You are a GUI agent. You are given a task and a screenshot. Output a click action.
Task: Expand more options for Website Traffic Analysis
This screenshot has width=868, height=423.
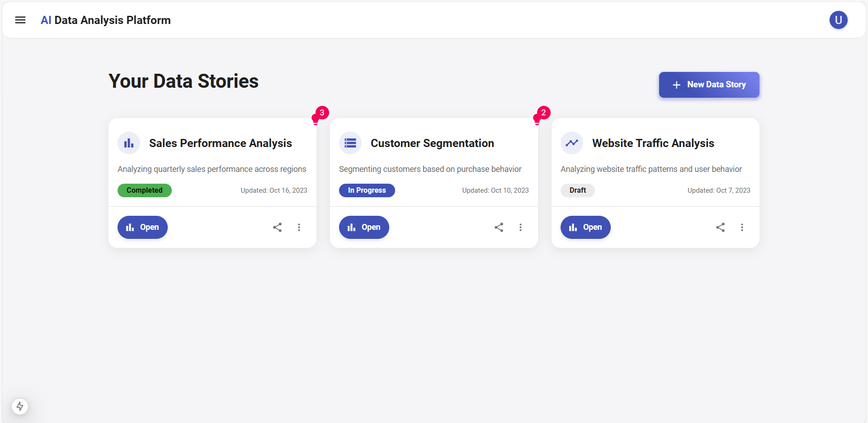click(x=742, y=227)
